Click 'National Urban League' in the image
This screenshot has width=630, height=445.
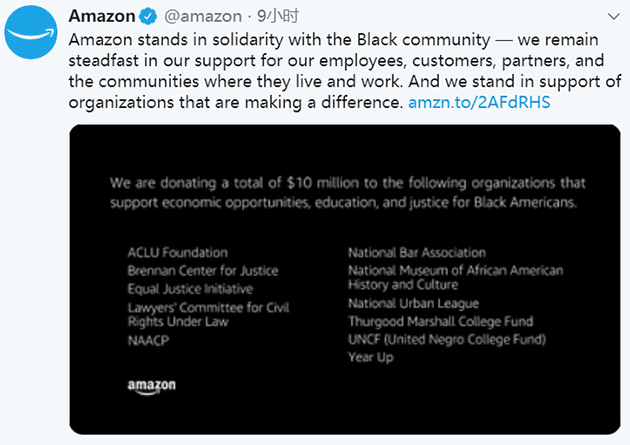coord(413,304)
